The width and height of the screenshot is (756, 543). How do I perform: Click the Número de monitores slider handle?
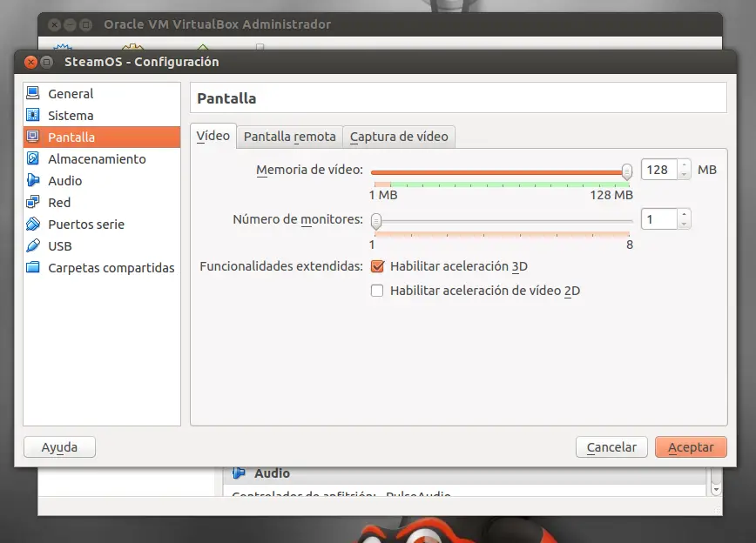[x=376, y=221]
